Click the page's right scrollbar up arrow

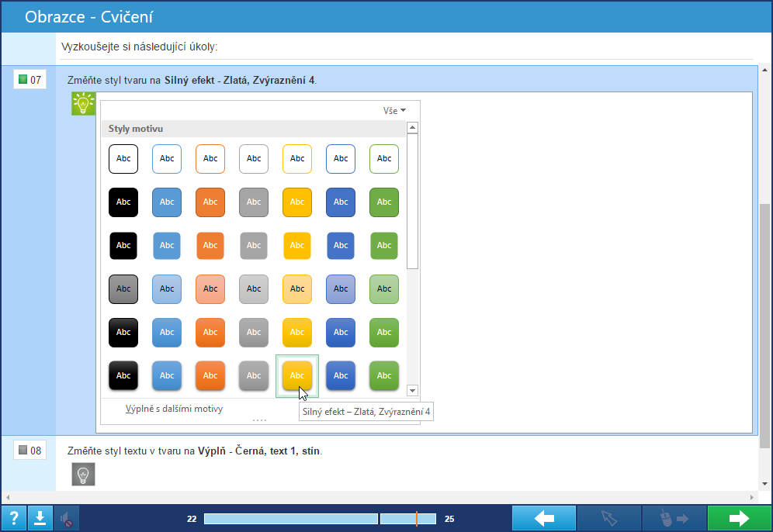pyautogui.click(x=764, y=70)
